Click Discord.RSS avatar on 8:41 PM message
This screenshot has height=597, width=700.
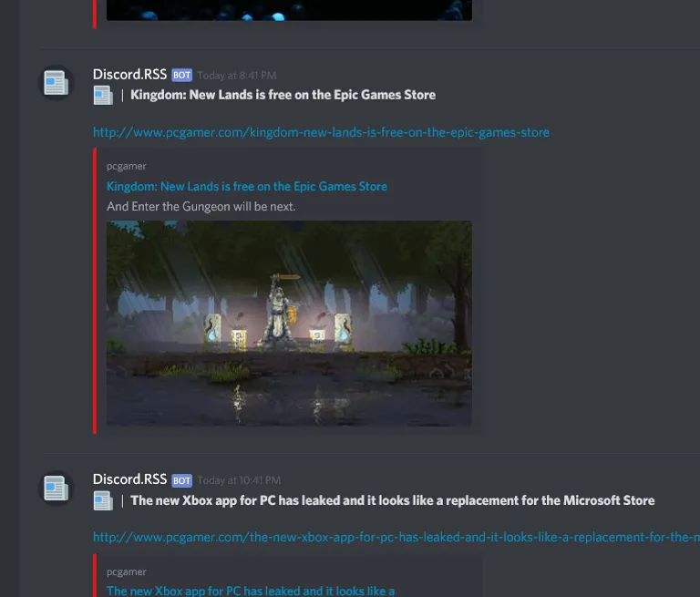56,83
